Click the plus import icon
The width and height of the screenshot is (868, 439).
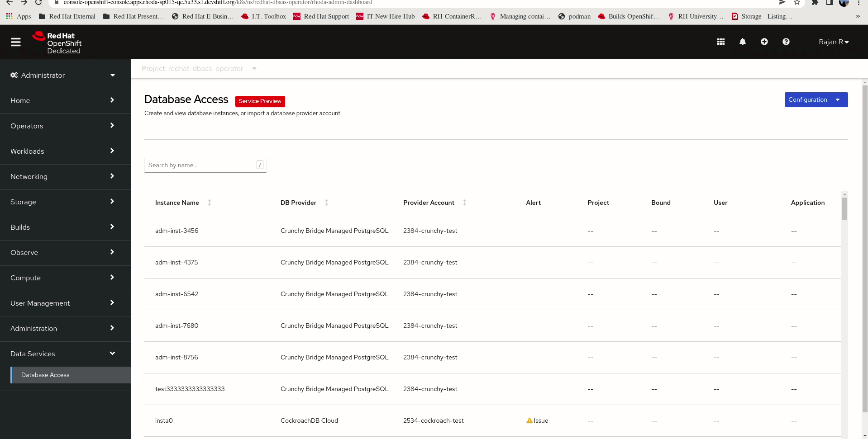[764, 42]
